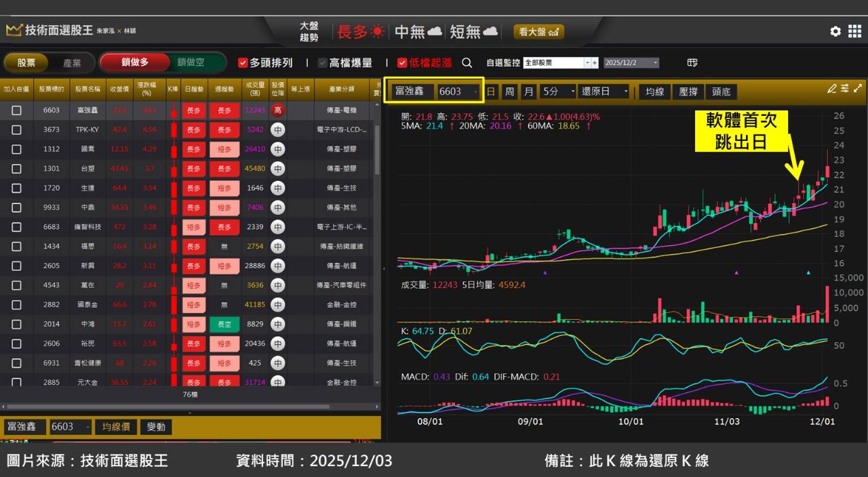Open the grid apps menu icon

point(854,32)
